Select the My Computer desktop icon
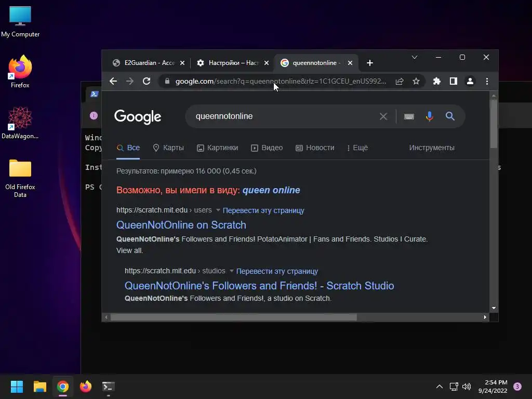The image size is (532, 399). 20,22
